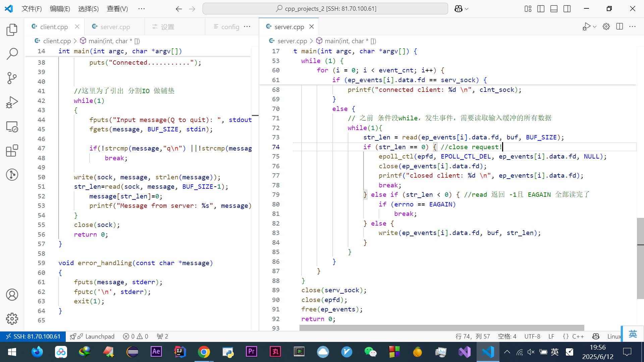The height and width of the screenshot is (362, 644).
Task: Switch to the client.cpp tab
Action: point(54,27)
